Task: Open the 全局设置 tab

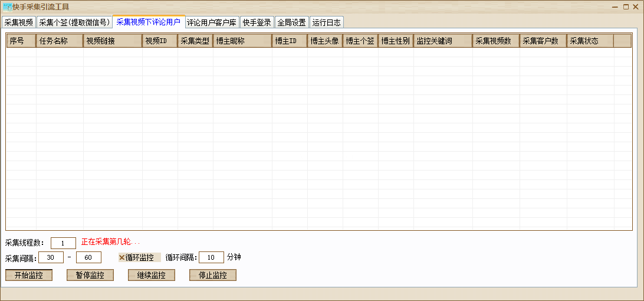Action: (291, 22)
